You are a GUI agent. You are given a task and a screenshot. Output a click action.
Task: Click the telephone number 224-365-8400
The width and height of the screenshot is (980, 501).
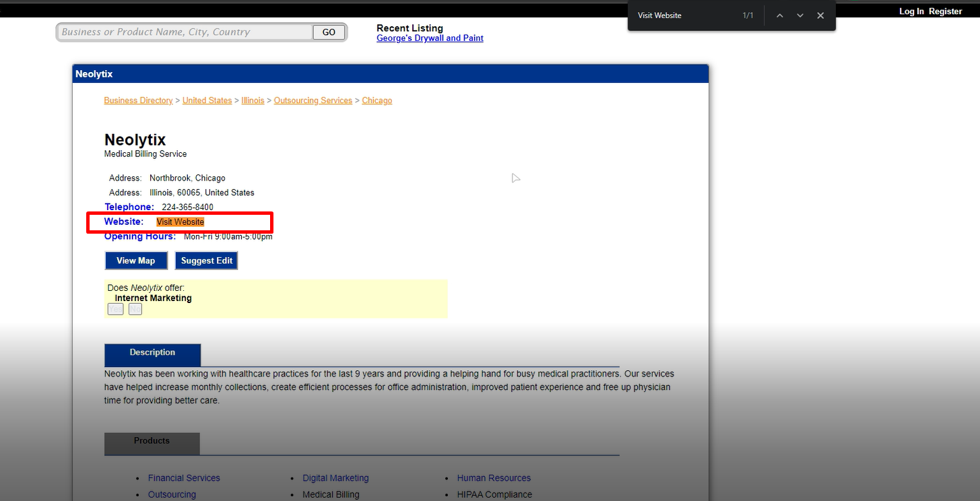pos(187,207)
